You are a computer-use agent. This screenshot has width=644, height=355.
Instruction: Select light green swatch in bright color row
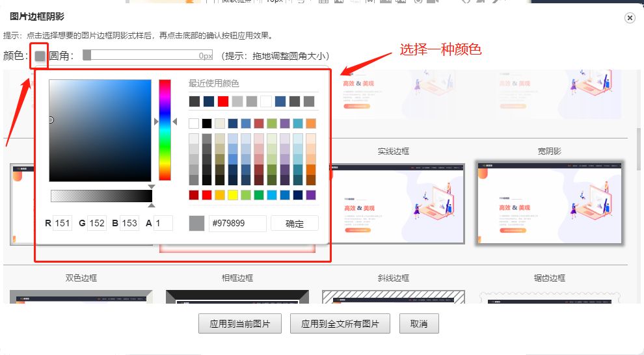click(246, 195)
